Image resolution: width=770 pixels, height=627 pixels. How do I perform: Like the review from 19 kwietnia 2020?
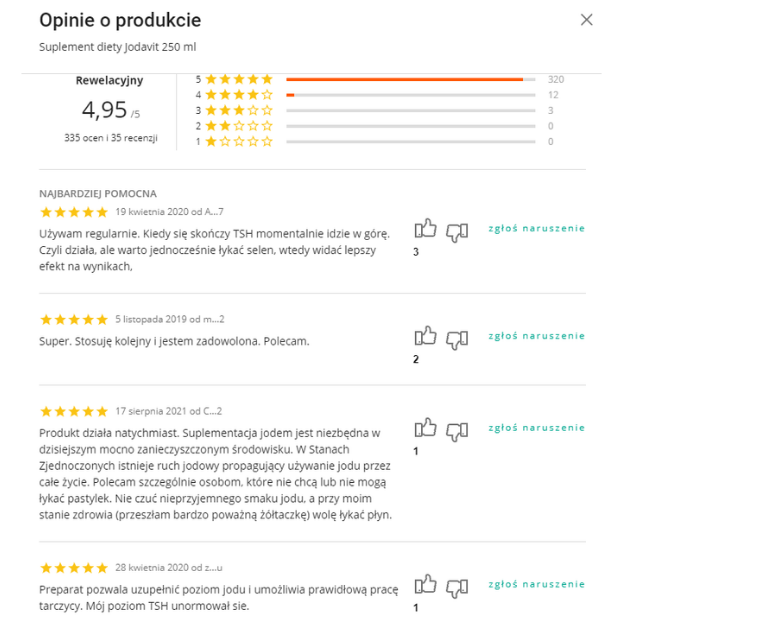pyautogui.click(x=425, y=228)
